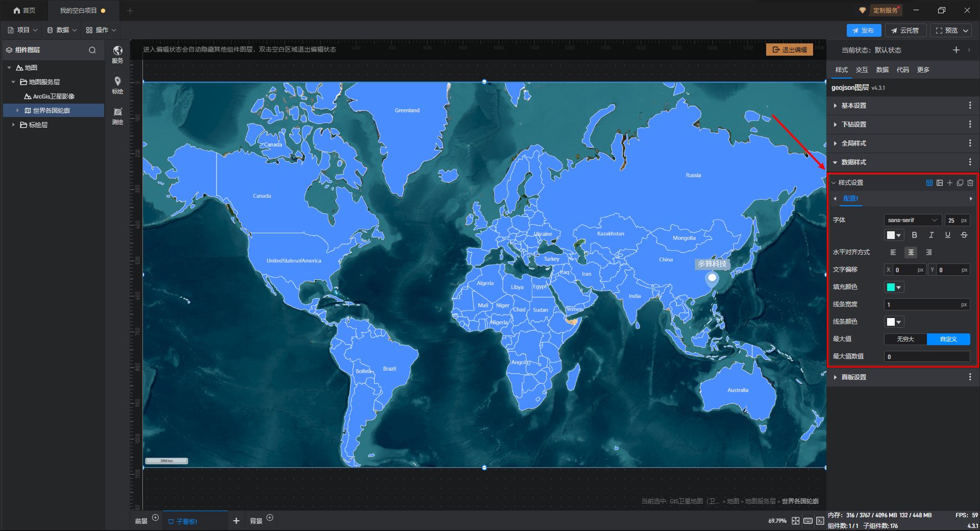
Task: Collapse the 地图服务层 folder
Action: [13, 82]
